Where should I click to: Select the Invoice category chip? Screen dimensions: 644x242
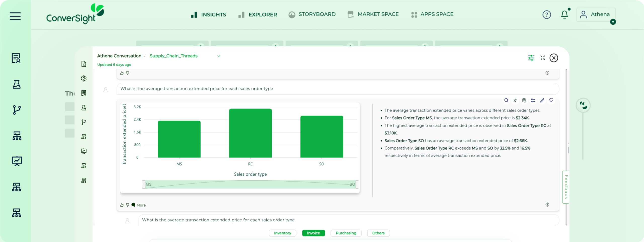[x=313, y=233]
